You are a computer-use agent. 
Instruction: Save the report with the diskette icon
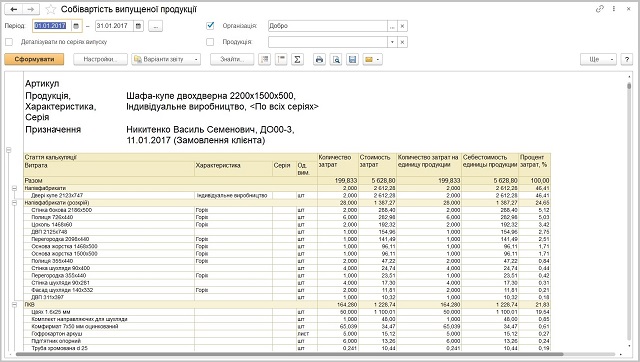pyautogui.click(x=352, y=59)
